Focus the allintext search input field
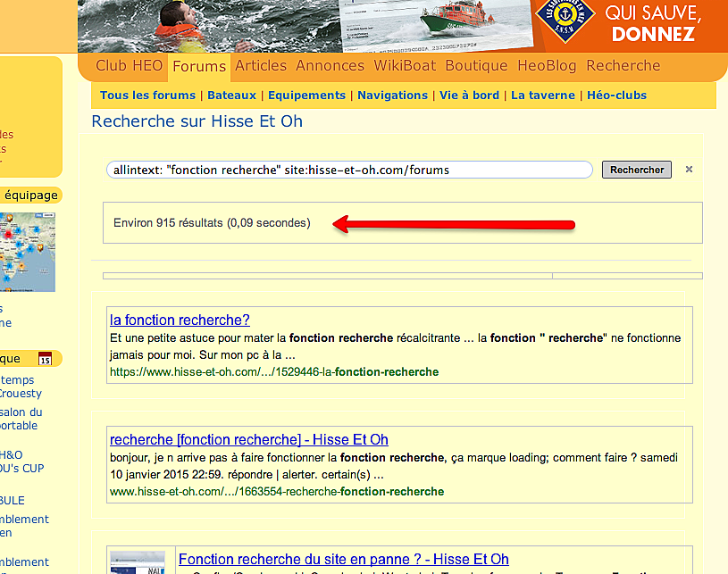Image resolution: width=728 pixels, height=574 pixels. tap(349, 170)
